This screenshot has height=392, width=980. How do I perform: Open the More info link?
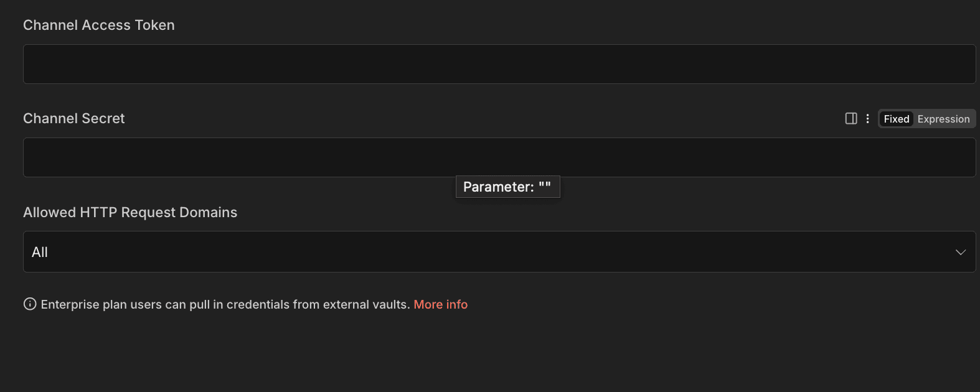[440, 304]
